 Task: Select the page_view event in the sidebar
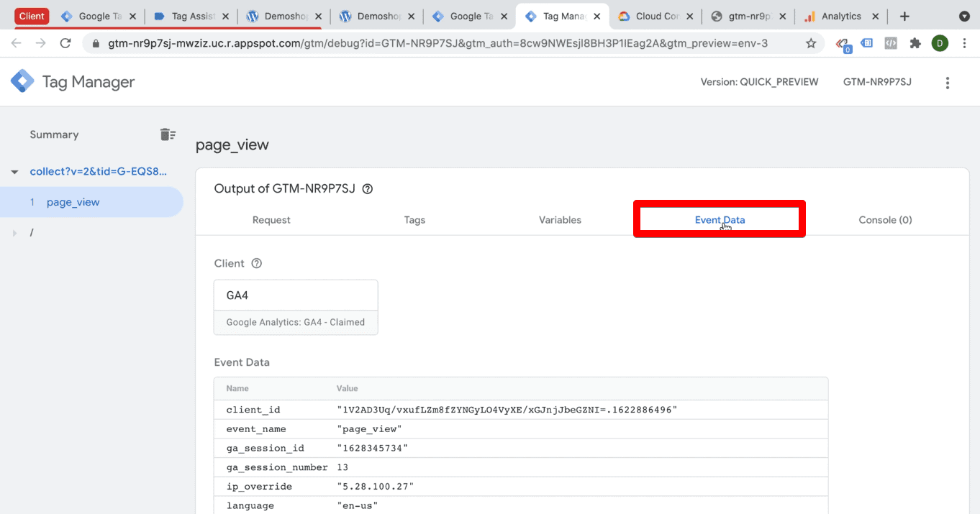[73, 202]
